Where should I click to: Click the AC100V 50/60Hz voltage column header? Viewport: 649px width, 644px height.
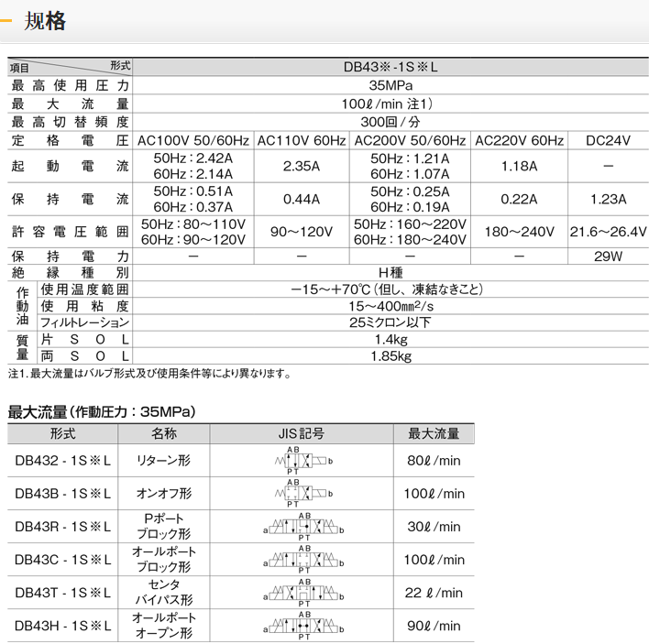point(192,140)
